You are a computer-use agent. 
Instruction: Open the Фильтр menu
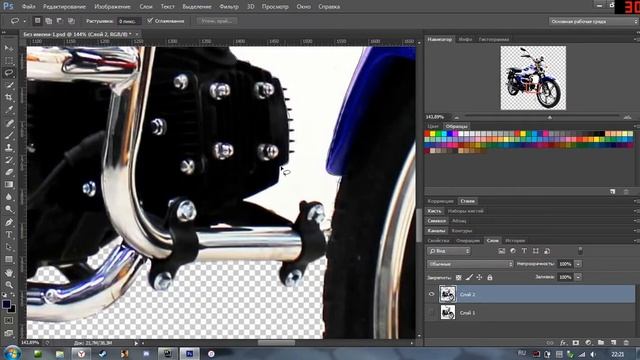(229, 7)
